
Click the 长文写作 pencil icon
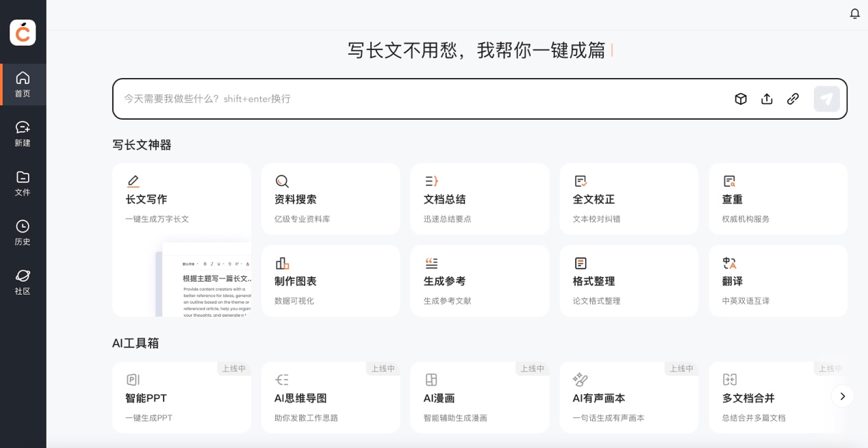pos(133,181)
